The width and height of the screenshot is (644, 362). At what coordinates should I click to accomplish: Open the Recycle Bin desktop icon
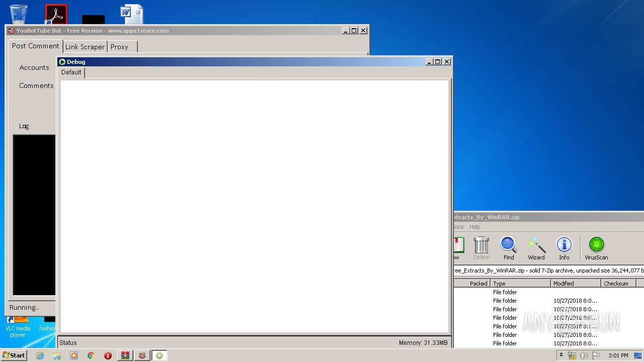pyautogui.click(x=19, y=14)
